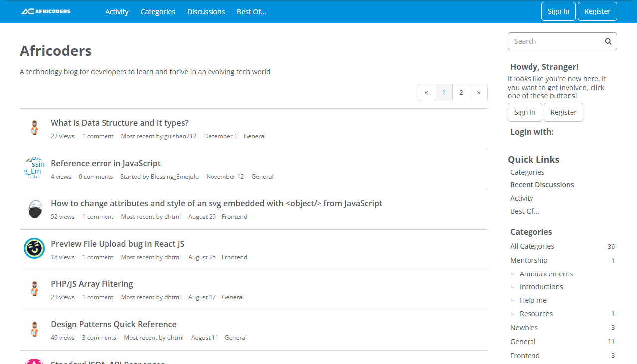Image resolution: width=637 pixels, height=364 pixels.
Task: Open What is Data Structure and it types?
Action: point(119,123)
